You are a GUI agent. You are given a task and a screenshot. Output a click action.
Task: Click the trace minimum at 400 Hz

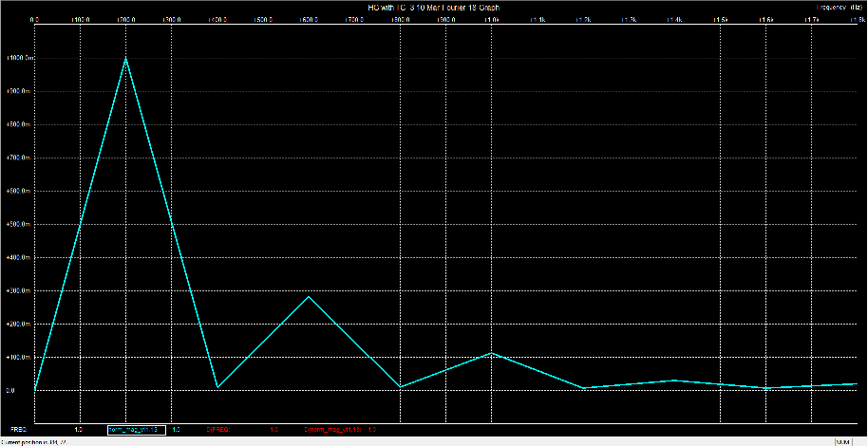[x=217, y=386]
